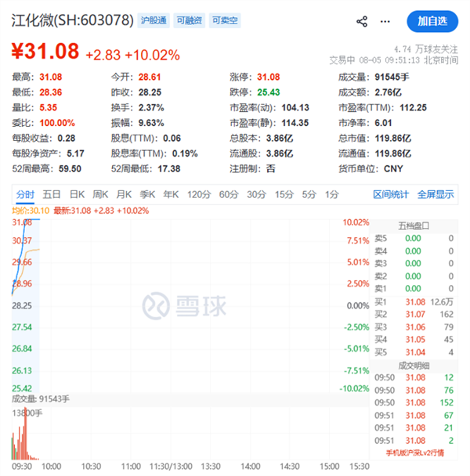This screenshot has width=470, height=476.
Task: Click the 今开 value 28.61
Action: [x=150, y=77]
